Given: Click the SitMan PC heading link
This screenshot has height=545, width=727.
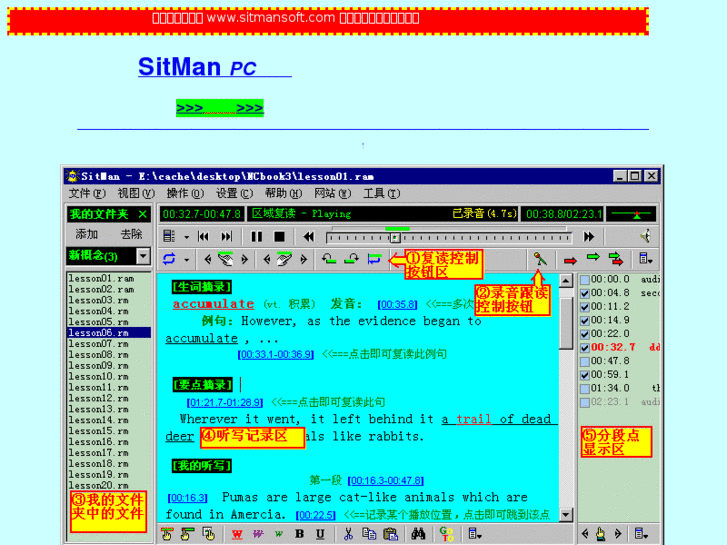Looking at the screenshot, I should click(214, 66).
